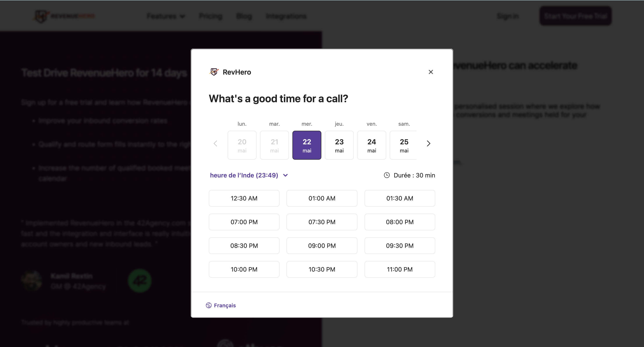This screenshot has height=347, width=644.
Task: Choose the 01:30 AM time slot
Action: pyautogui.click(x=400, y=198)
